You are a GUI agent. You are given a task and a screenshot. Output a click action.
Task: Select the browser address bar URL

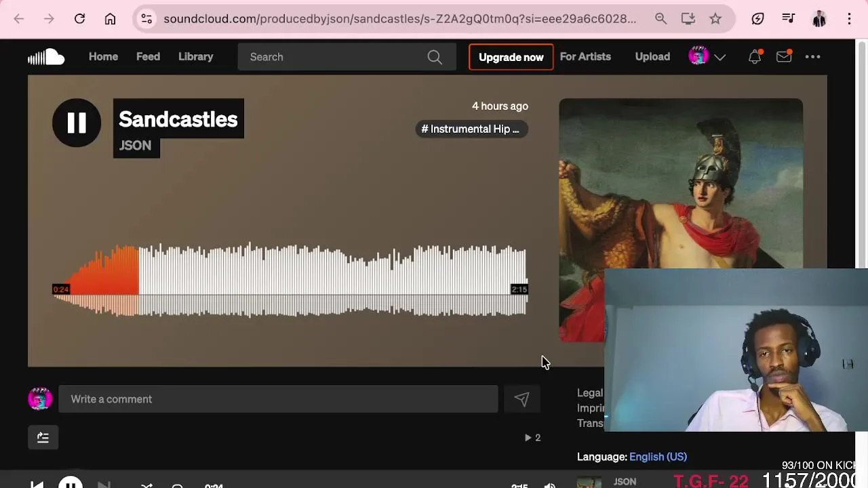click(x=400, y=19)
